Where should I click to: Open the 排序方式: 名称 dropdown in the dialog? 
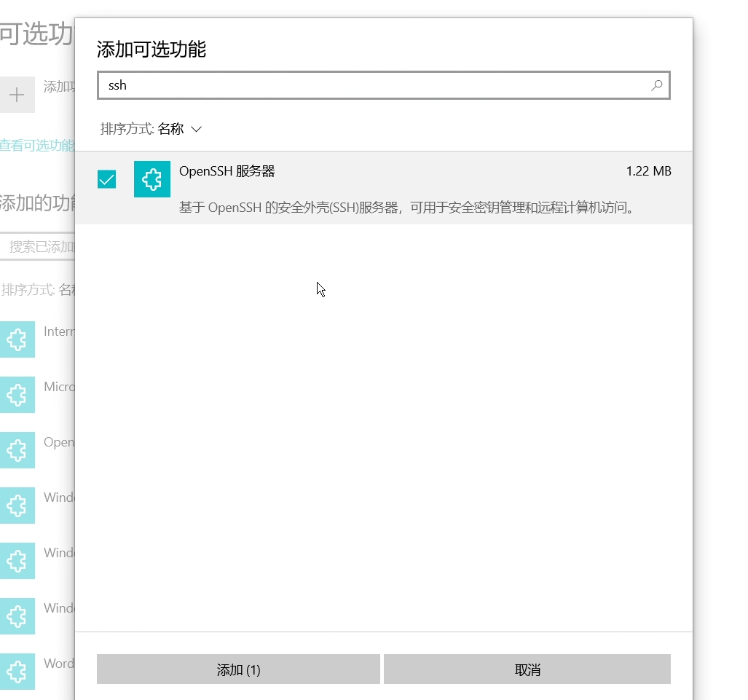(151, 129)
